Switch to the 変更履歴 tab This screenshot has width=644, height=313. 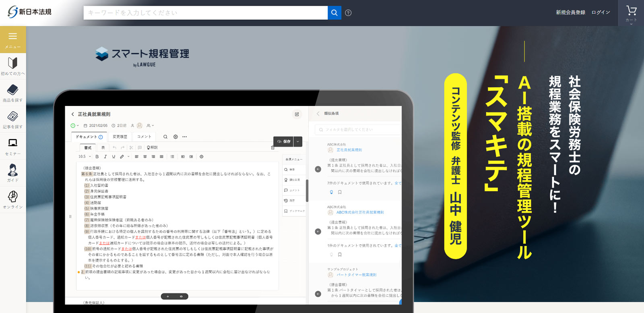pos(120,137)
